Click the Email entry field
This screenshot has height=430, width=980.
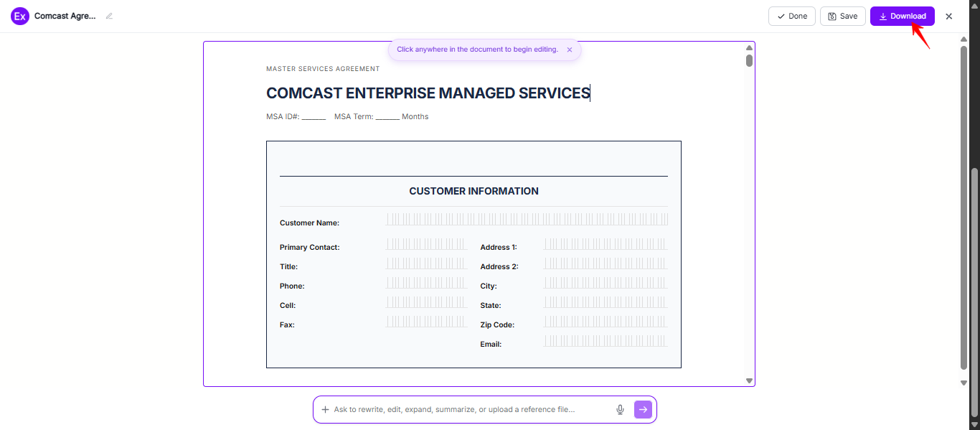(x=606, y=341)
